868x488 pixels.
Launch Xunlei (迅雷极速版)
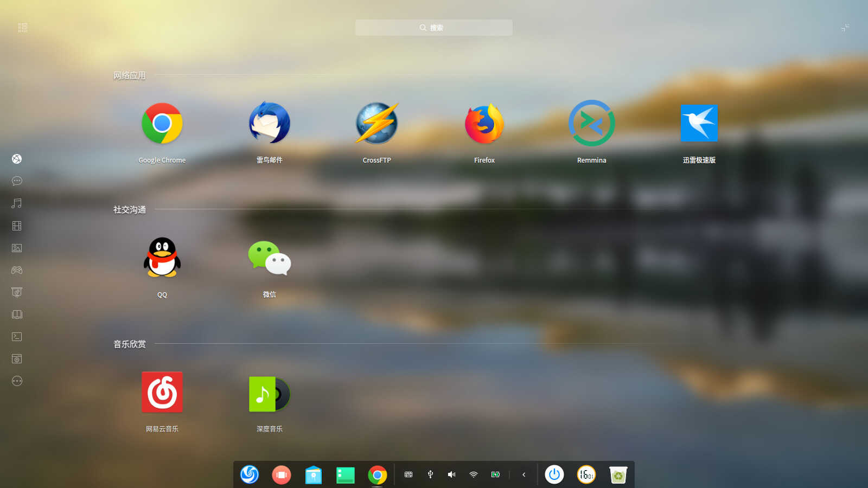(x=699, y=124)
